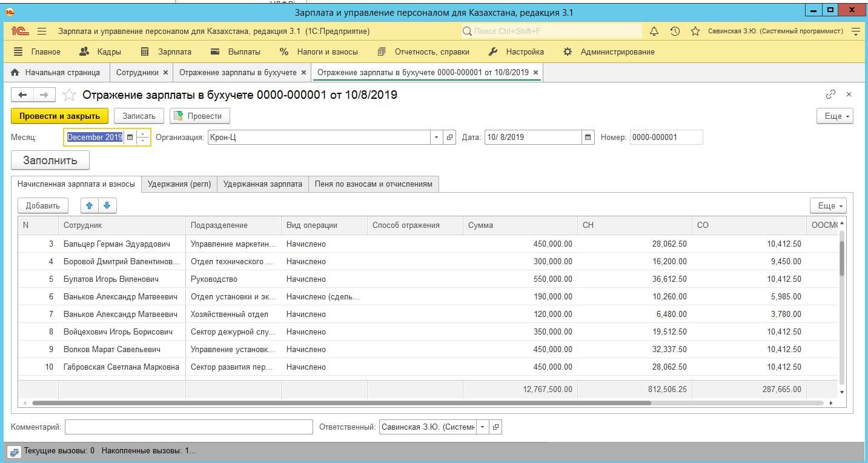
Task: Move row down with the blue down arrow
Action: 107,205
